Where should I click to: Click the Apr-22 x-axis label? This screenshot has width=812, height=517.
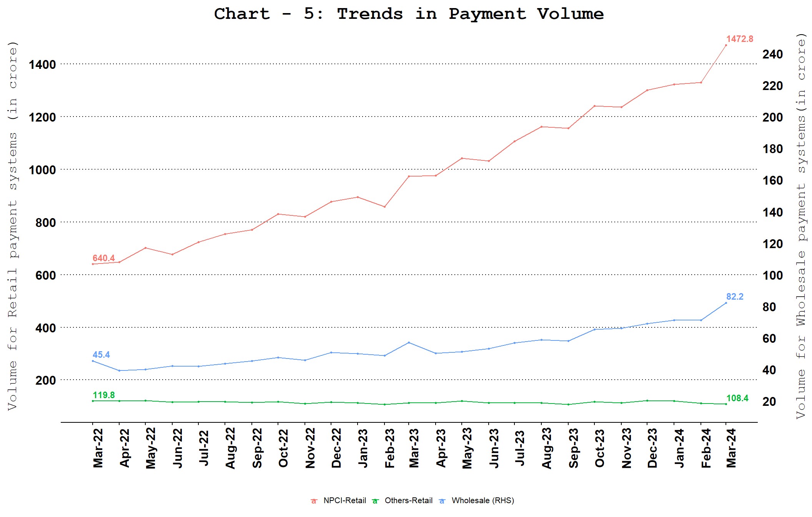pos(125,448)
